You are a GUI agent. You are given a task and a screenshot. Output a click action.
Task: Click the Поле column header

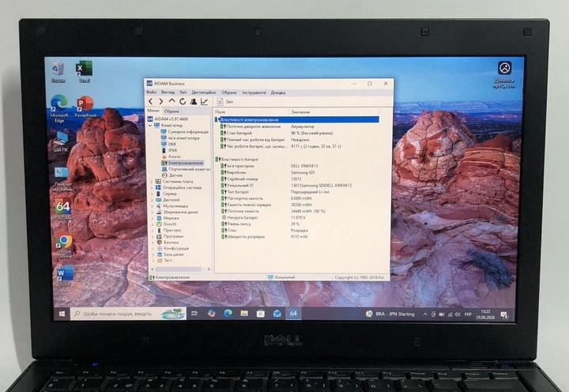(251, 111)
